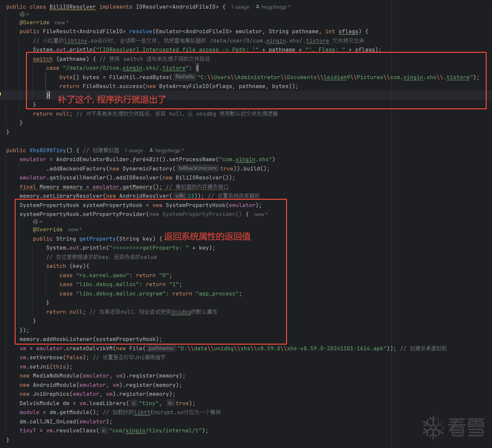Click the readBytes method call
The width and height of the screenshot is (492, 448).
(154, 77)
